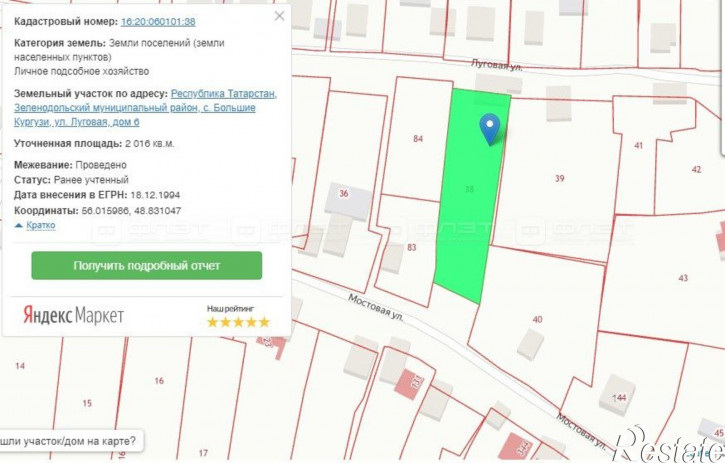Click the Ранее учтенный status text
The image size is (725, 463).
[x=91, y=179]
